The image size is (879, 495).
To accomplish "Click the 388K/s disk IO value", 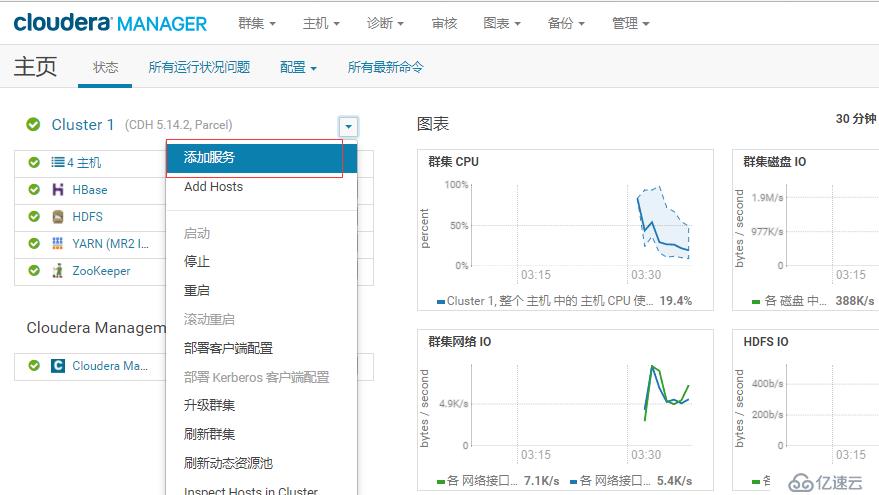I will pyautogui.click(x=854, y=301).
